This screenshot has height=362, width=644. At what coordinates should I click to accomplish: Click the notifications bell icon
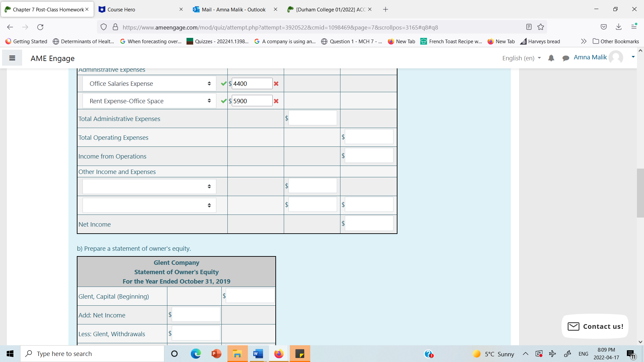click(x=551, y=58)
